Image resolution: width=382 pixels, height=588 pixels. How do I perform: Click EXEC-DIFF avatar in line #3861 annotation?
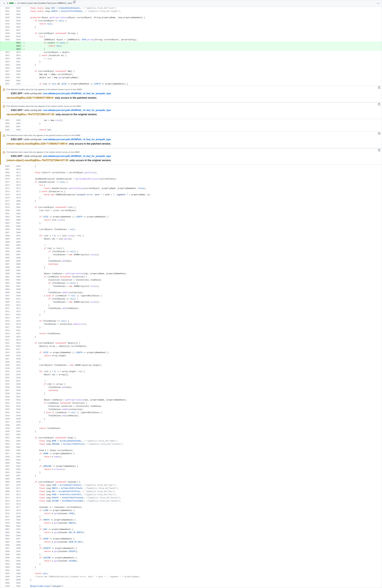(x=8, y=110)
